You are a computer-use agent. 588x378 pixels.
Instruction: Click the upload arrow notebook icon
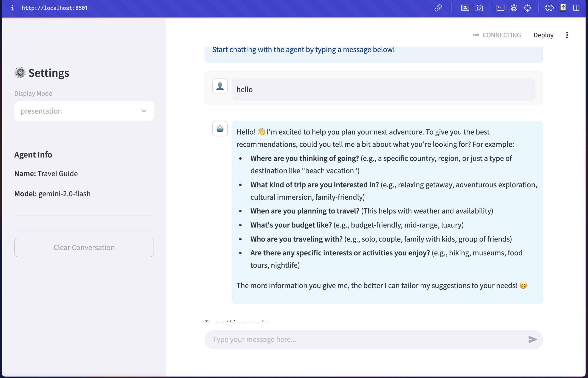pyautogui.click(x=563, y=8)
